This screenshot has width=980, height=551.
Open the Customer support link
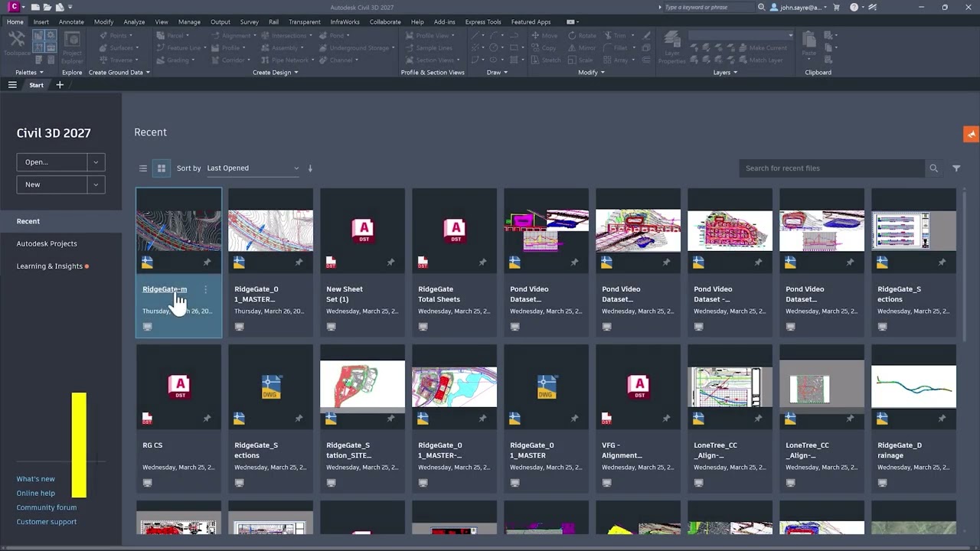(x=47, y=522)
